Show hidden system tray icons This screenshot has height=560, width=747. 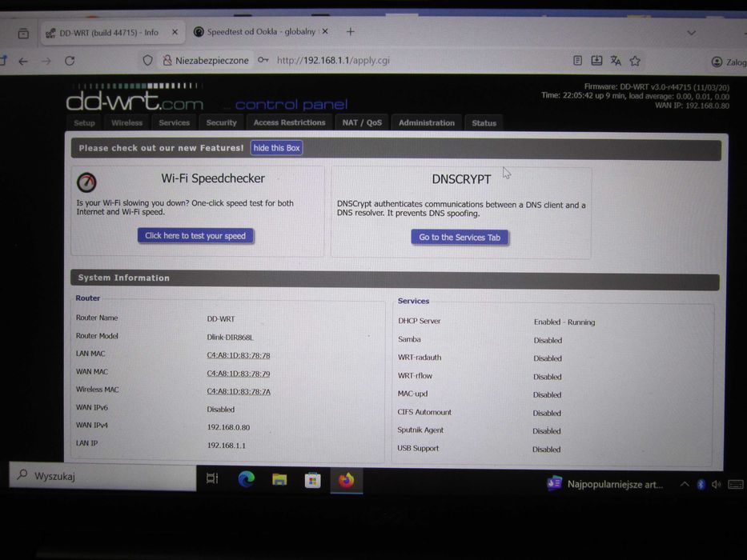click(685, 484)
